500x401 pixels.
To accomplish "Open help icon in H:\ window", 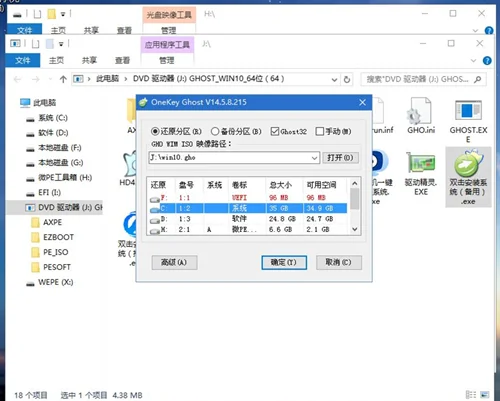I will coord(489,31).
